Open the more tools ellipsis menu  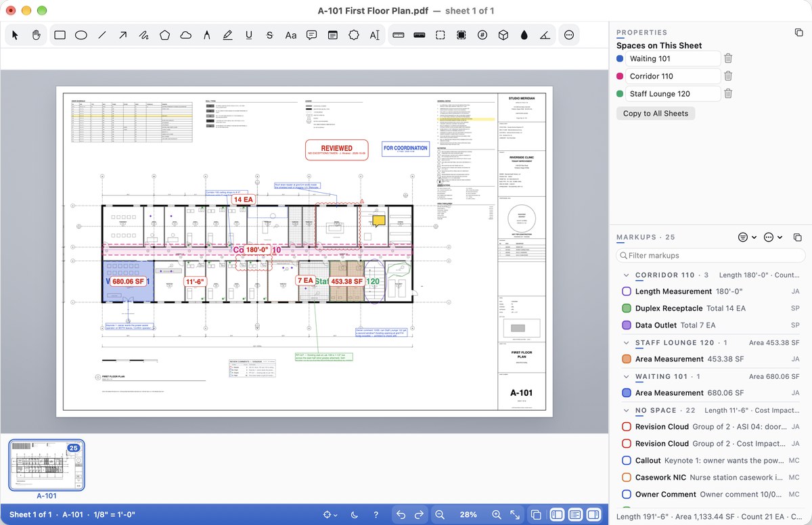click(568, 35)
